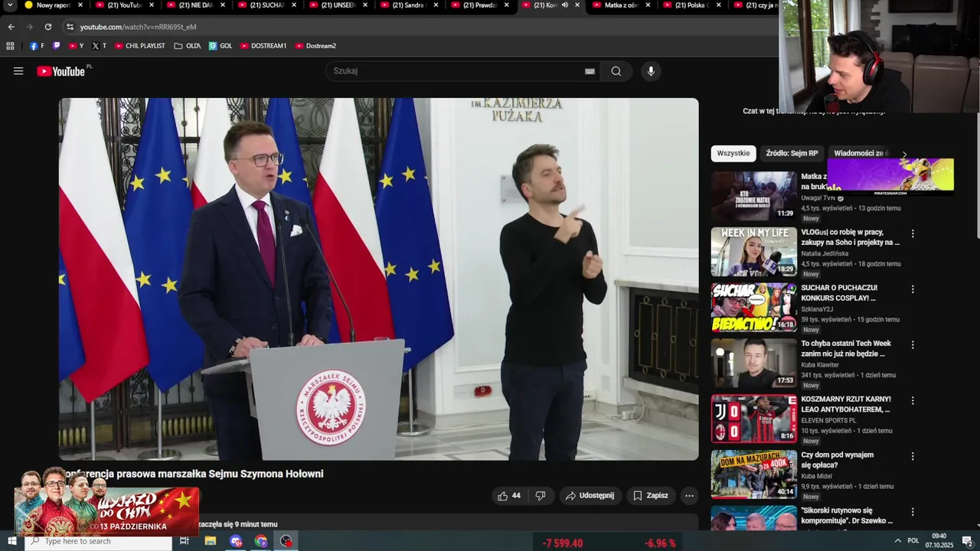Open the Juventus 0-0 match thumbnail
The height and width of the screenshot is (551, 980).
(x=754, y=419)
